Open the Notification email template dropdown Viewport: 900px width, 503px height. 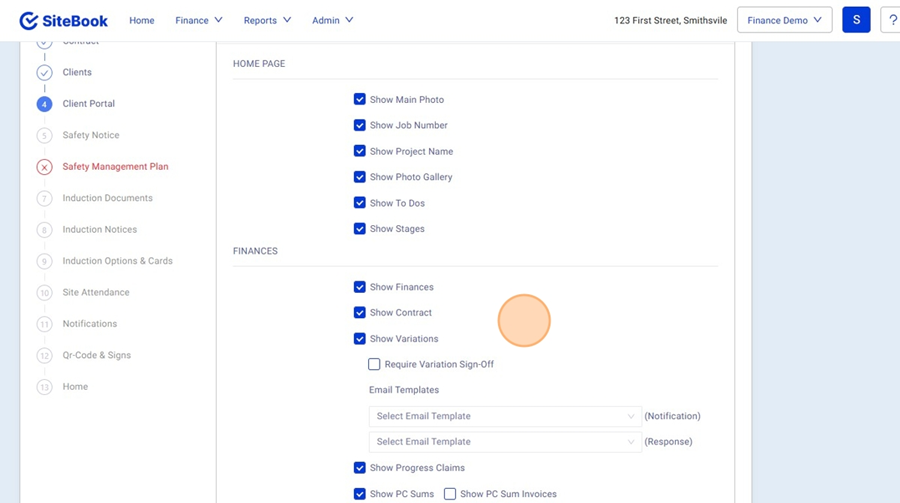[x=505, y=416]
